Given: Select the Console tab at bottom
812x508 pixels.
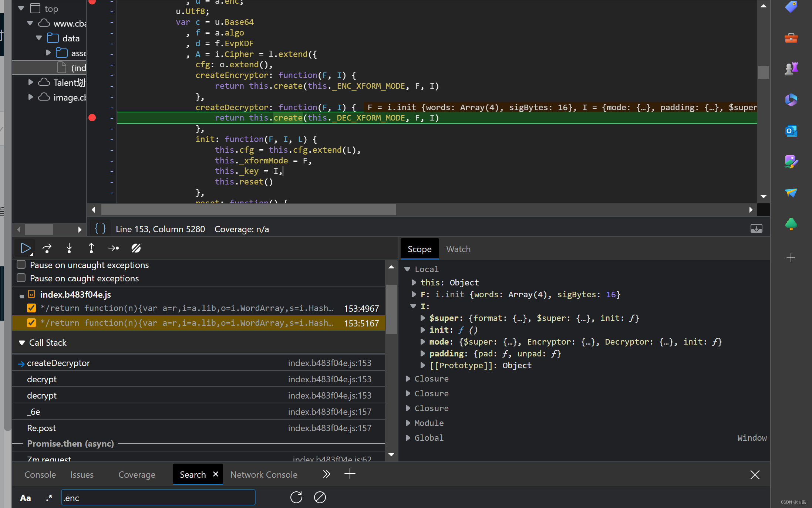Looking at the screenshot, I should point(39,475).
